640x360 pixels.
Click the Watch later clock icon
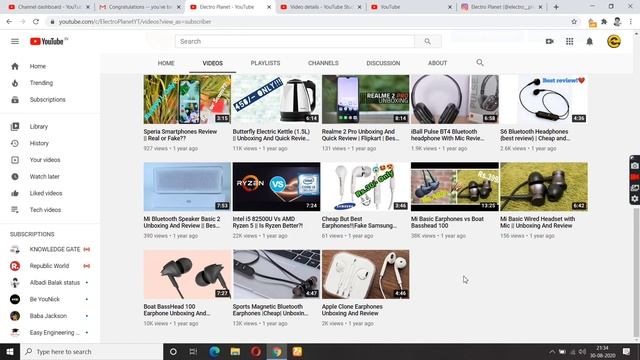point(15,177)
